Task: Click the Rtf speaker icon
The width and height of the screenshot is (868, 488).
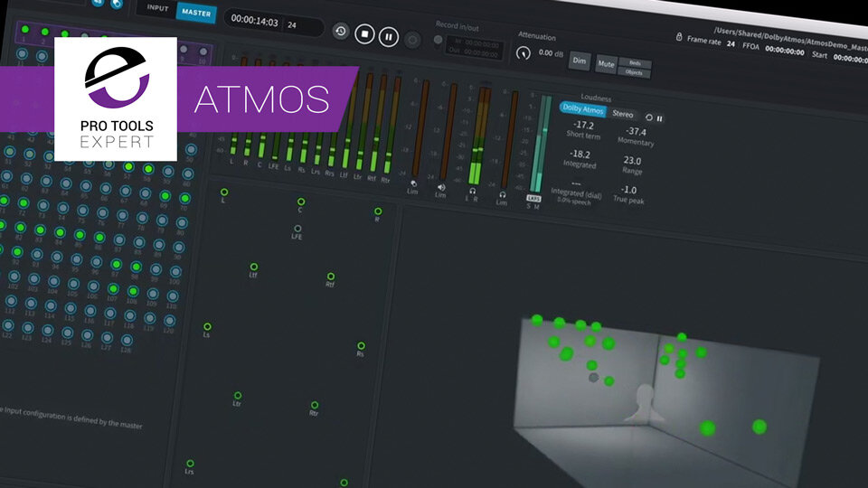Action: [x=331, y=277]
